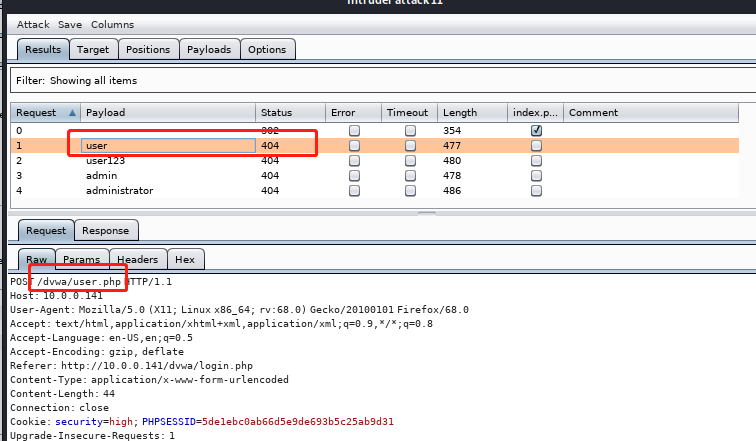Image resolution: width=756 pixels, height=441 pixels.
Task: Select the 'admin' payload row
Action: point(375,175)
